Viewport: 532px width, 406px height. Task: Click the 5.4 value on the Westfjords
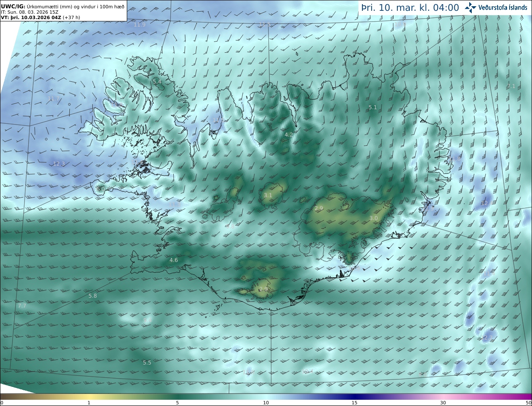click(157, 82)
